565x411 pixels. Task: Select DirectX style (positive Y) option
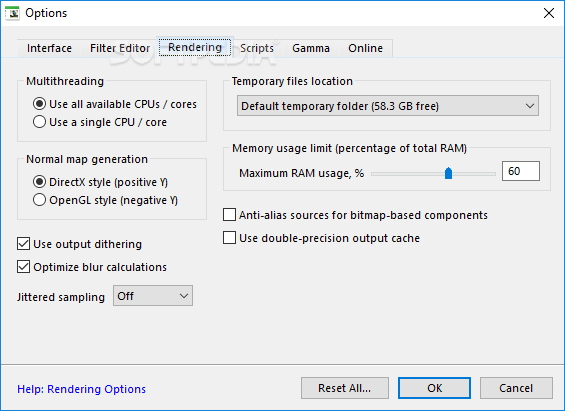pos(100,182)
